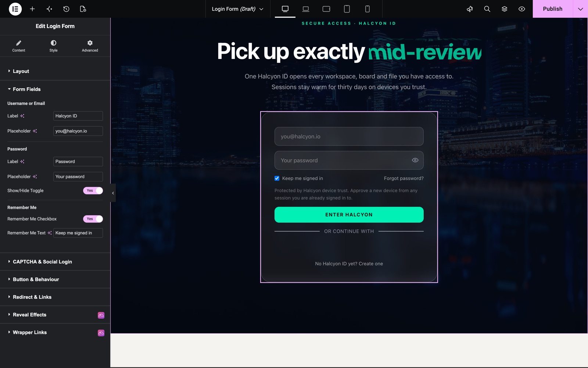Expand the Reveal Effects section
Image resolution: width=588 pixels, height=368 pixels.
55,315
